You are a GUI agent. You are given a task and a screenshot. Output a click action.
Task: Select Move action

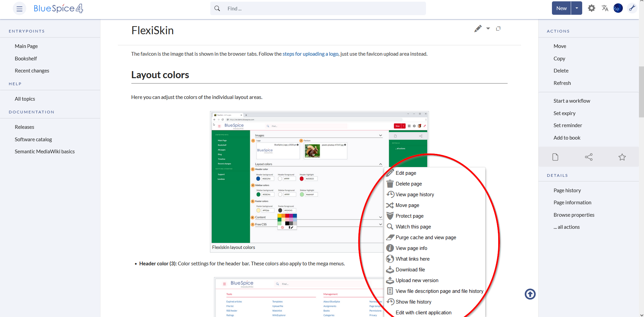(560, 46)
